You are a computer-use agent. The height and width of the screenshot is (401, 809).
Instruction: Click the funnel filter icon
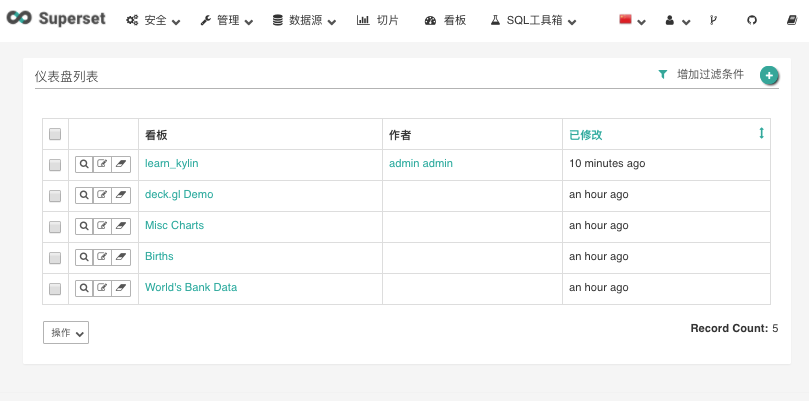point(662,75)
